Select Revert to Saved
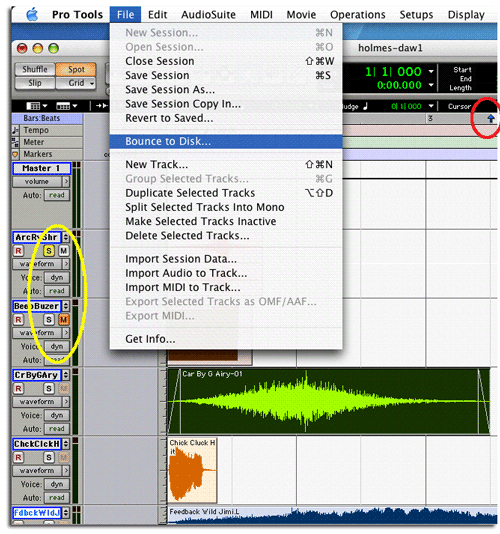Image resolution: width=500 pixels, height=534 pixels. coord(226,118)
